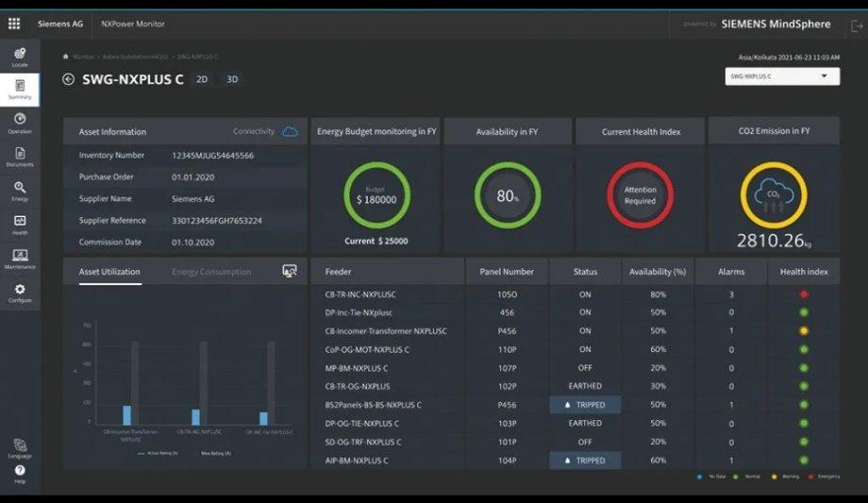Click the Attention Required red gauge
The height and width of the screenshot is (503, 868).
pyautogui.click(x=640, y=195)
